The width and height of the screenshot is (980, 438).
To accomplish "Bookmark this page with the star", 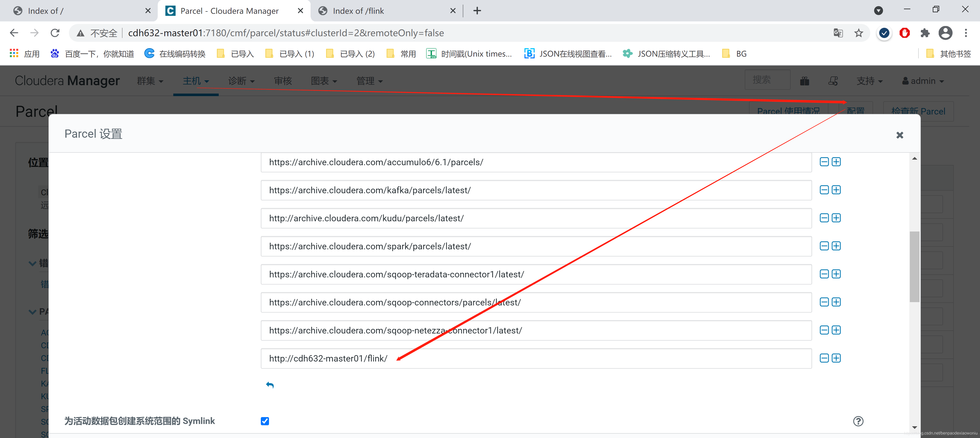I will [x=859, y=33].
